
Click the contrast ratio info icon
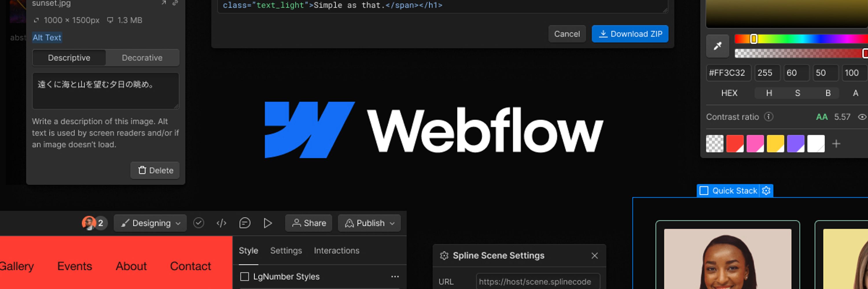(768, 117)
